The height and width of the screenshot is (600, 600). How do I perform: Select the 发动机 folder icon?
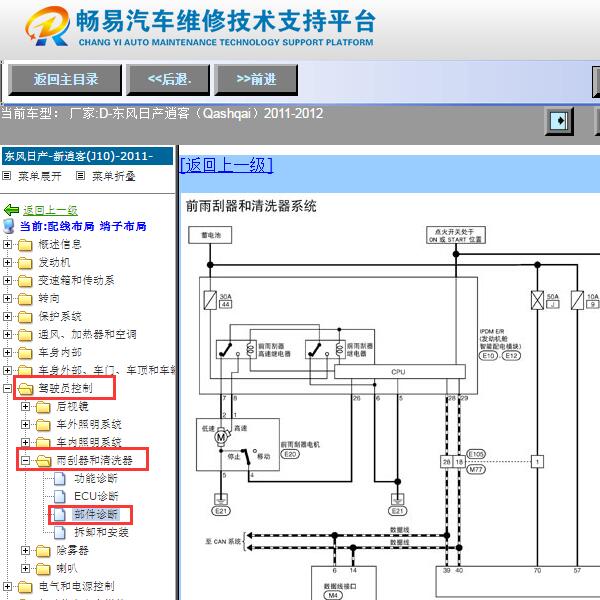[x=25, y=263]
